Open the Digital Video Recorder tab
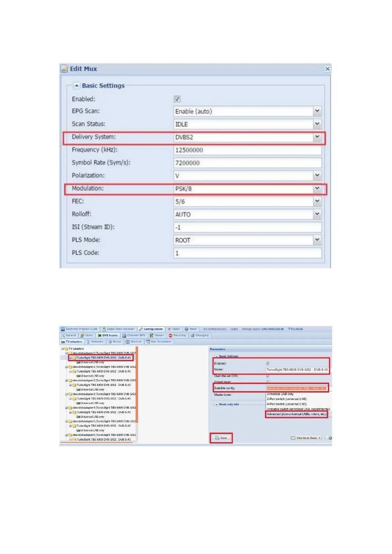The height and width of the screenshot is (554, 392). [x=118, y=329]
